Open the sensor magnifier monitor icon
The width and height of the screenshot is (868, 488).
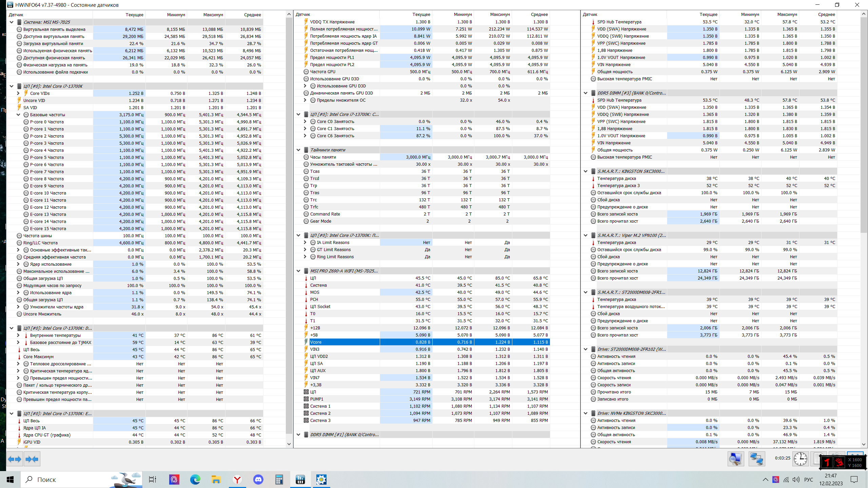point(735,459)
